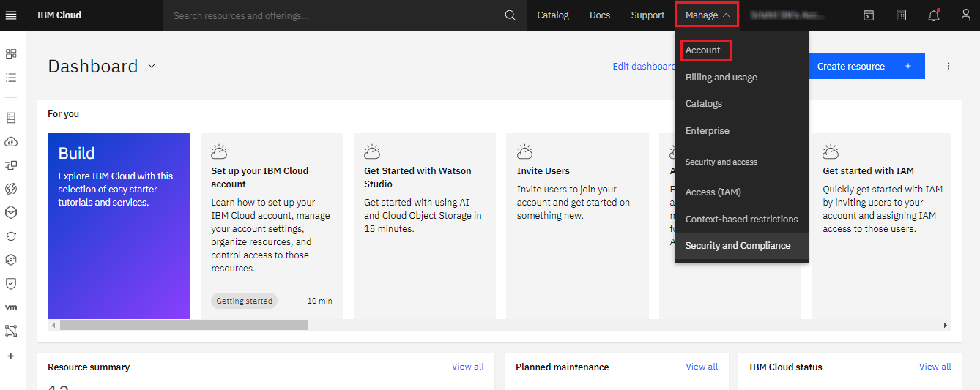Image resolution: width=980 pixels, height=390 pixels.
Task: Open the notifications bell
Action: (934, 15)
